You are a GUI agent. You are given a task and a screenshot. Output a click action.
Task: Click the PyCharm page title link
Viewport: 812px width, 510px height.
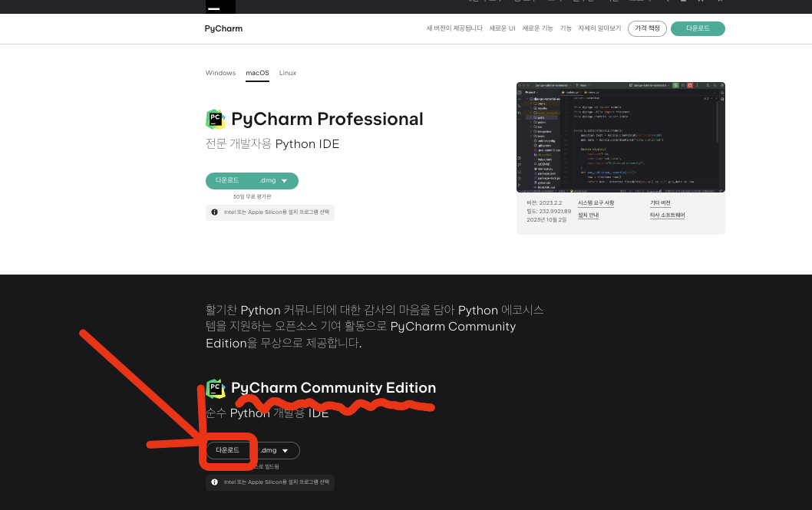pos(223,28)
